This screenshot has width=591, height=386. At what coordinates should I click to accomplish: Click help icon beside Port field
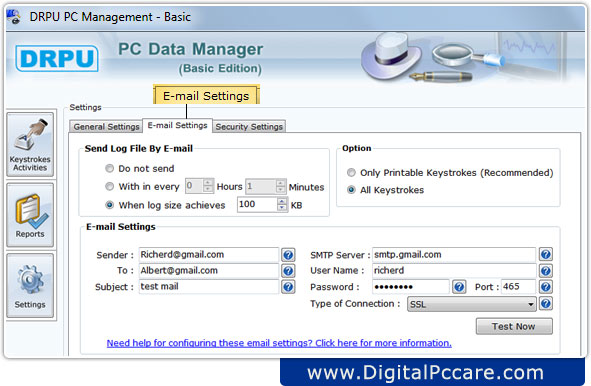point(546,287)
